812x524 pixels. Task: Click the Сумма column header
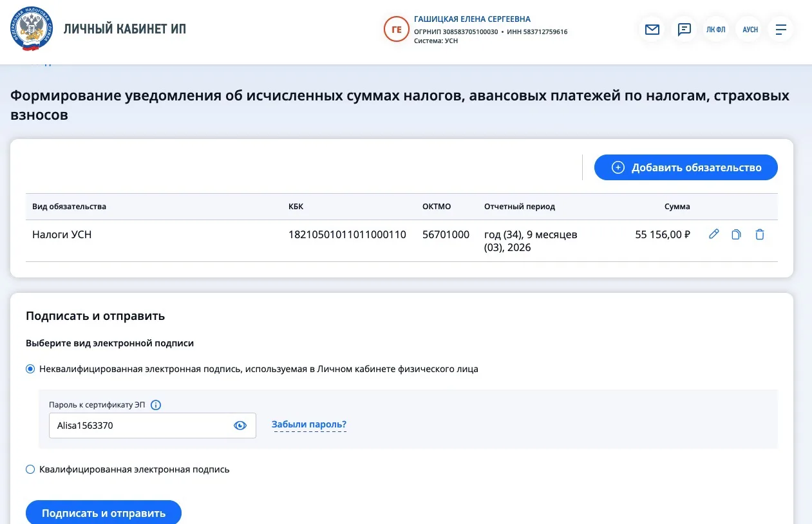(677, 207)
